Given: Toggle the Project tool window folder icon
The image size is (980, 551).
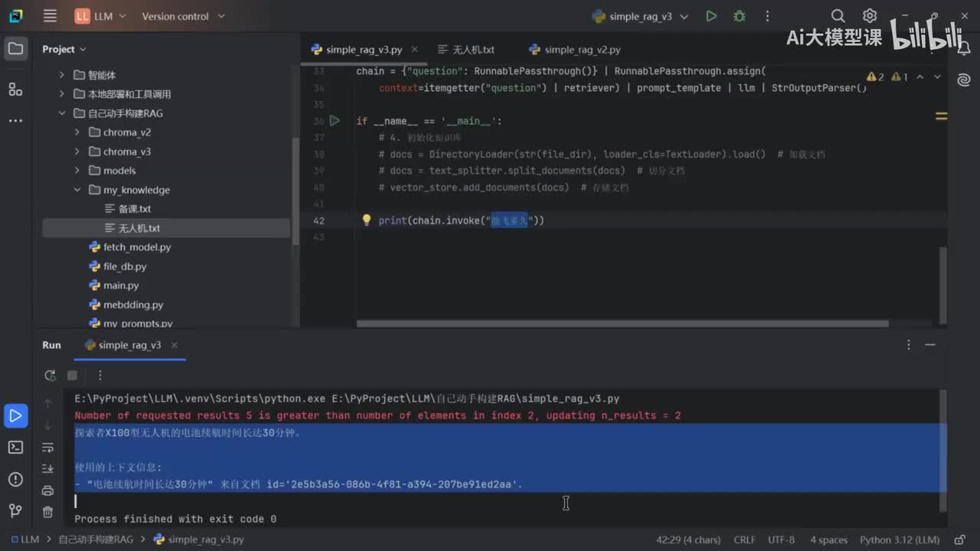Looking at the screenshot, I should click(x=15, y=49).
